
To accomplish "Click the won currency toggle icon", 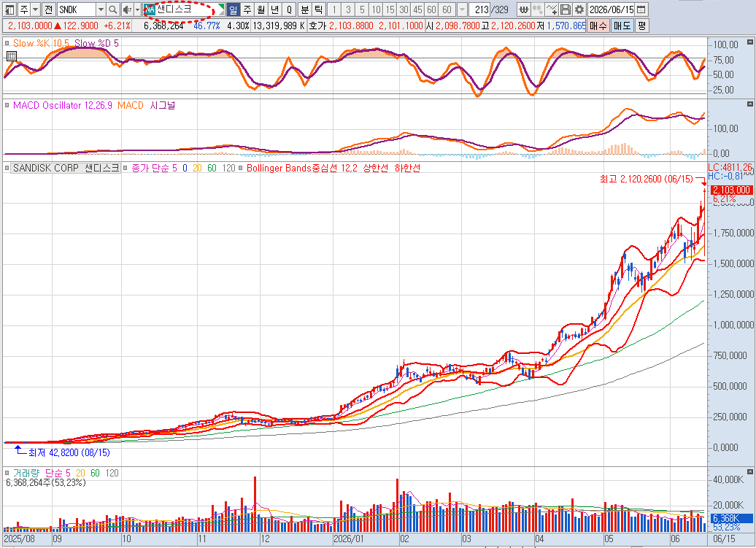I will tap(524, 9).
